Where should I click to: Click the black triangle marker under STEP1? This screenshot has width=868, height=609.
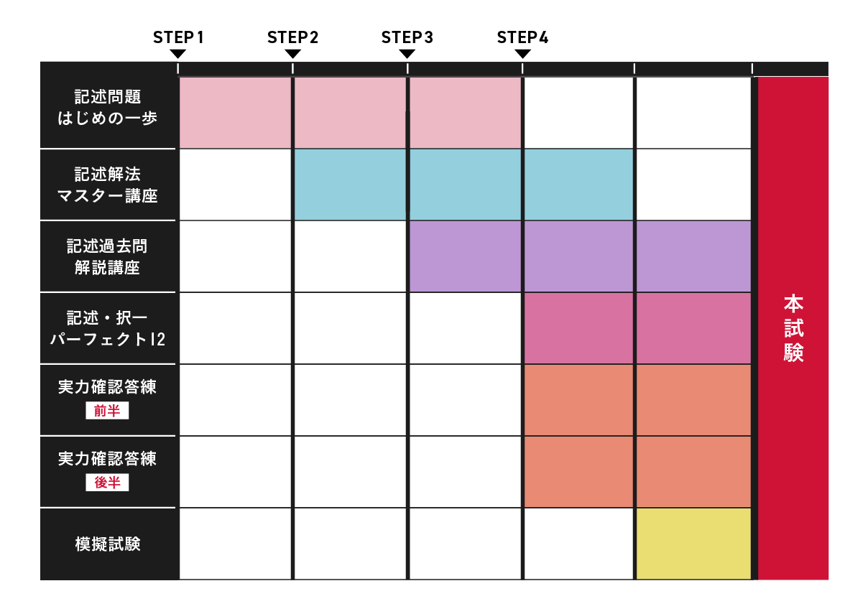[x=178, y=55]
